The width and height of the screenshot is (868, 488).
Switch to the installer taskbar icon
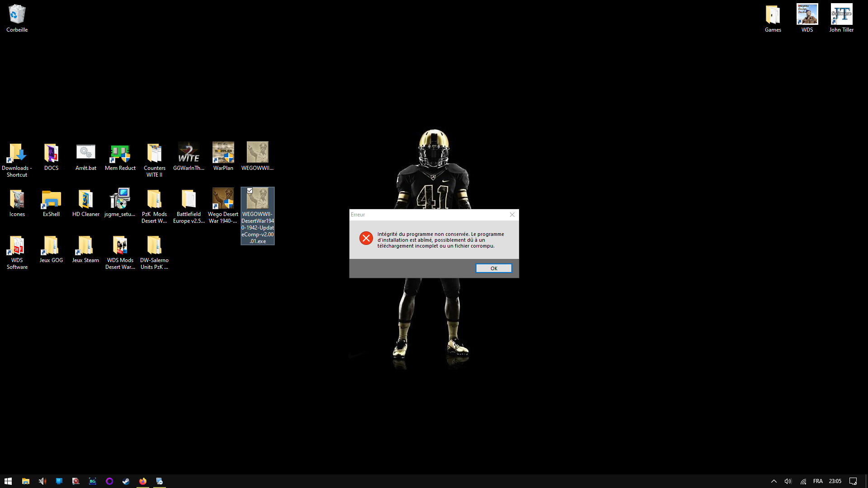[x=160, y=481]
